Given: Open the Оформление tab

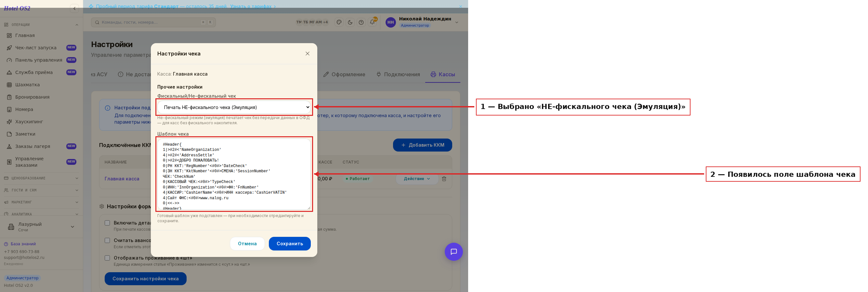Looking at the screenshot, I should pyautogui.click(x=344, y=74).
